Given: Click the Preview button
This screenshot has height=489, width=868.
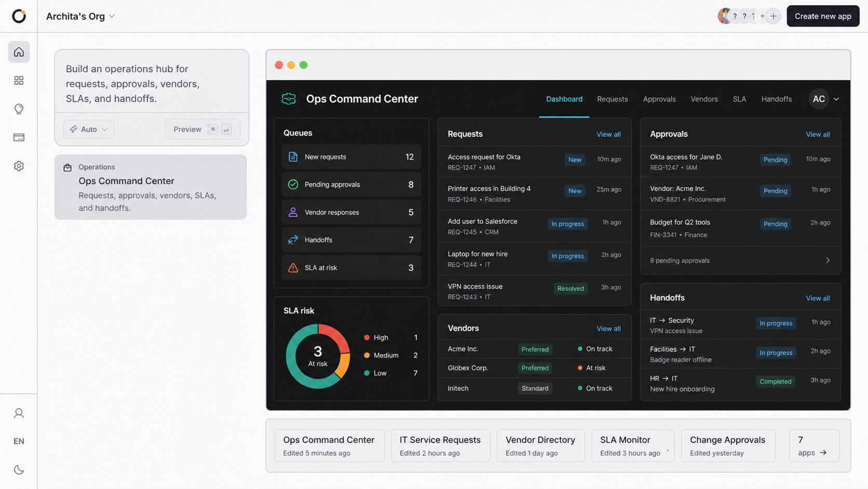Looking at the screenshot, I should [202, 129].
